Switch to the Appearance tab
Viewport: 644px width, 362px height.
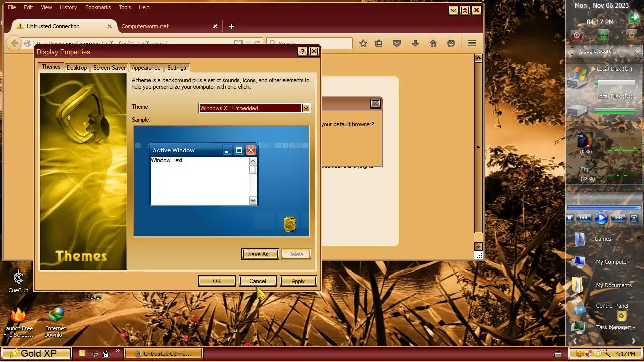[x=146, y=68]
